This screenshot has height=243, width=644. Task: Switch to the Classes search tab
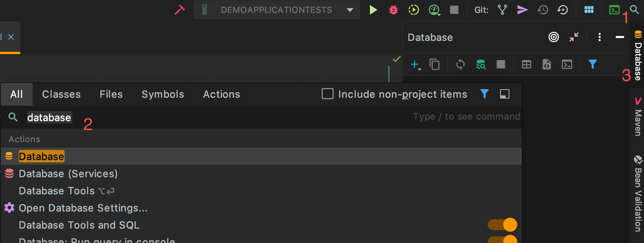click(x=61, y=94)
